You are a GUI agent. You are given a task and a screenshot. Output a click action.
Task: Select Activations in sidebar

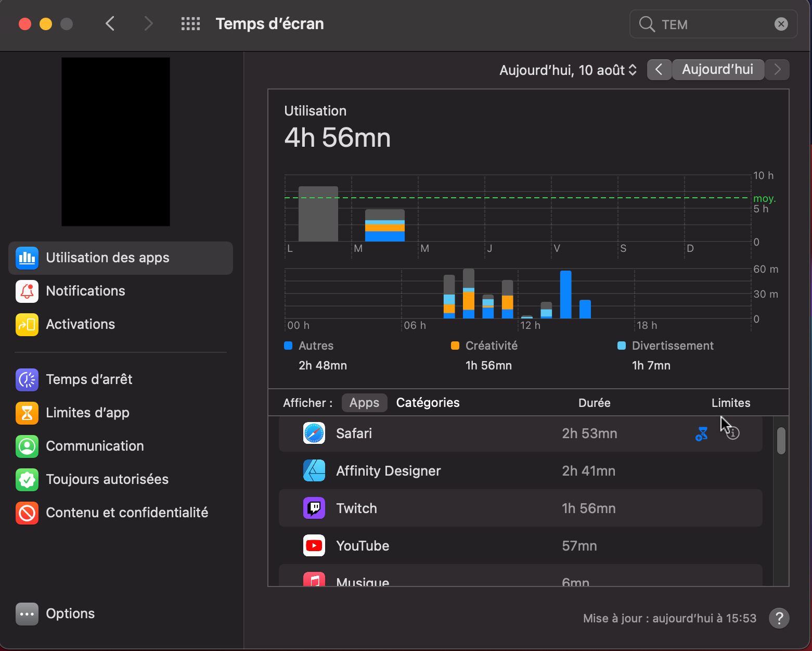point(121,325)
